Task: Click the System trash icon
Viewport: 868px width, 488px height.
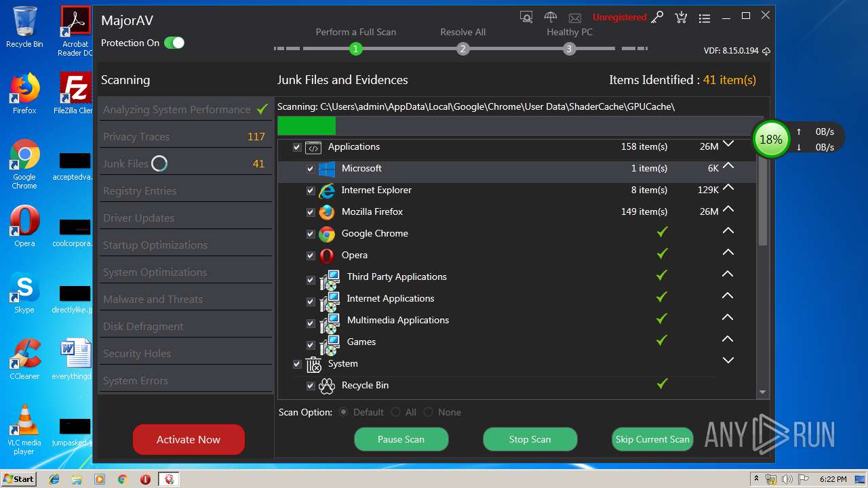Action: (313, 365)
